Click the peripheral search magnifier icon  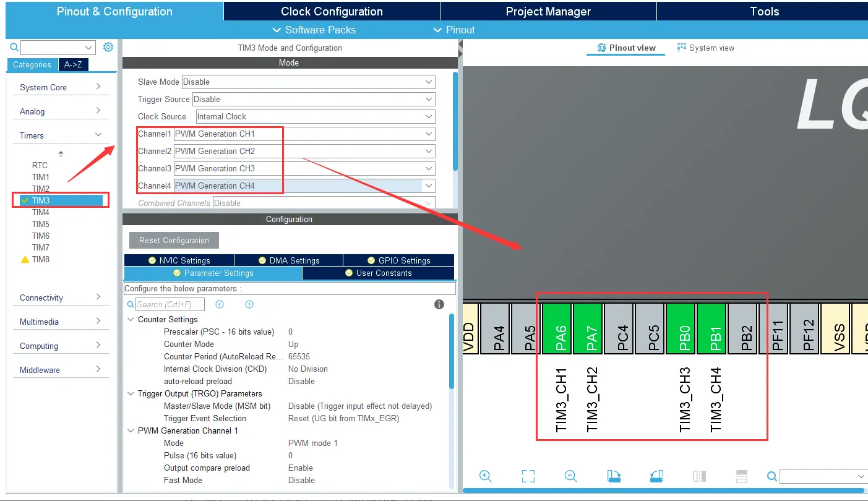pos(14,48)
